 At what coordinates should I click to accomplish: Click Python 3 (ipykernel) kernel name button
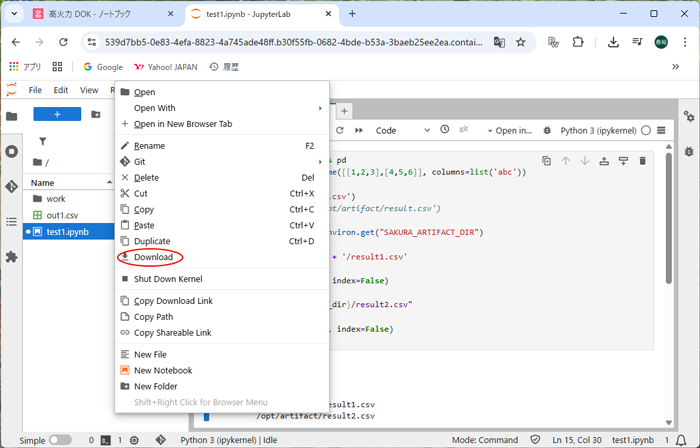[598, 130]
